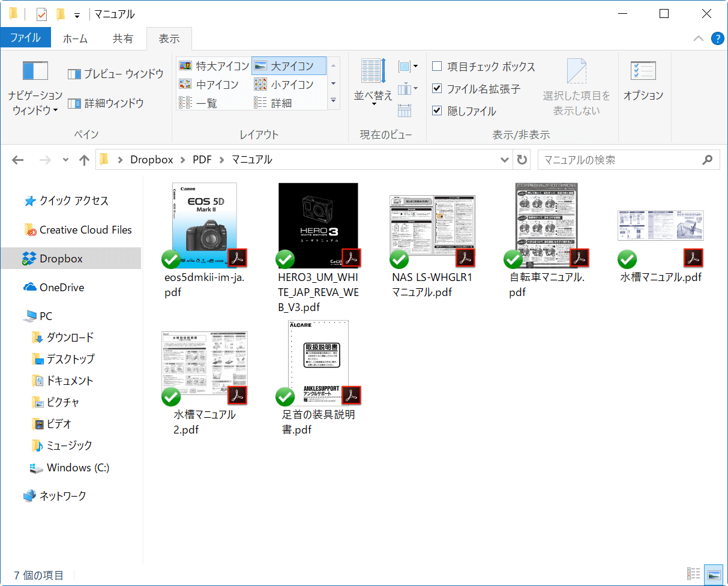Select Dropbox in the navigation pane
Image resolution: width=728 pixels, height=586 pixels.
point(71,259)
